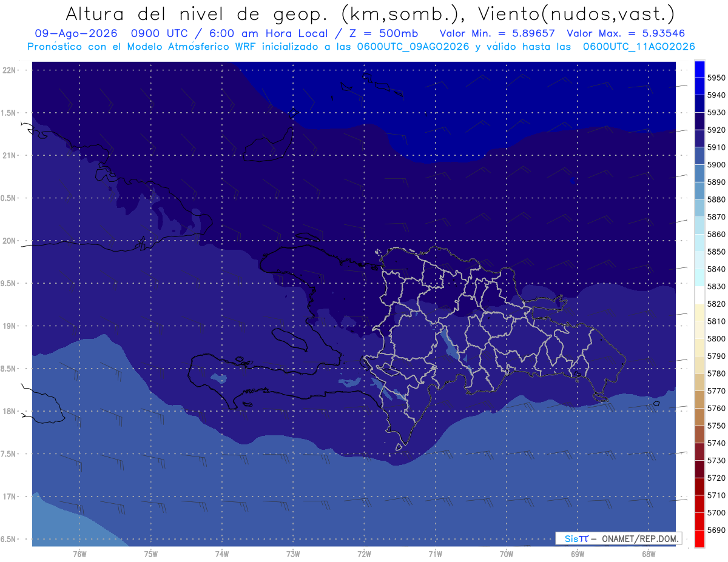Pick the color bar segment between 5900 and 5910
The width and height of the screenshot is (728, 562).
(x=699, y=156)
